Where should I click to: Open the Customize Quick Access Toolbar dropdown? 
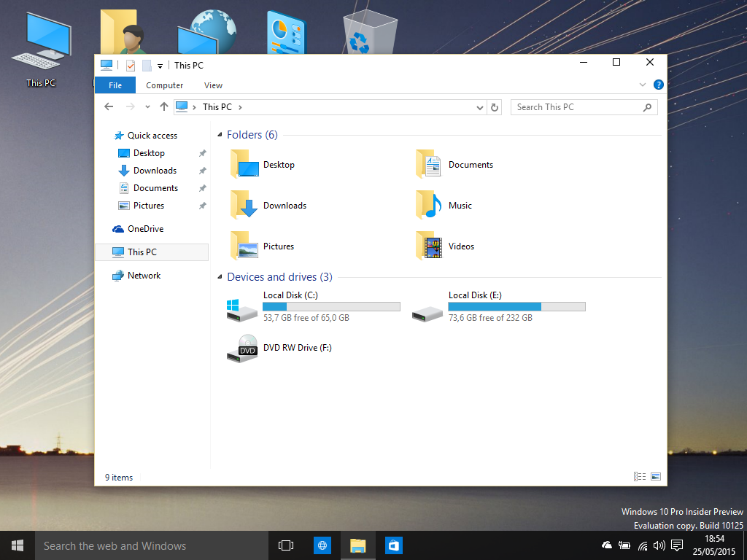coord(160,66)
